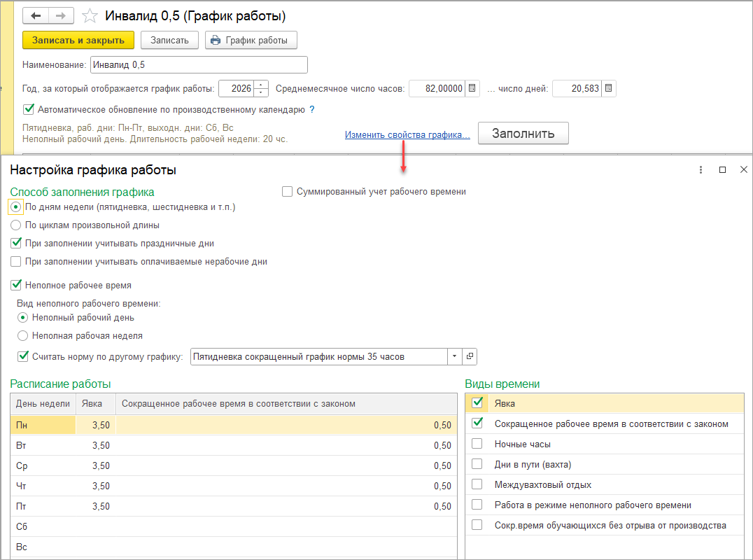This screenshot has width=753, height=560.
Task: Click the Заполнить button
Action: (523, 134)
